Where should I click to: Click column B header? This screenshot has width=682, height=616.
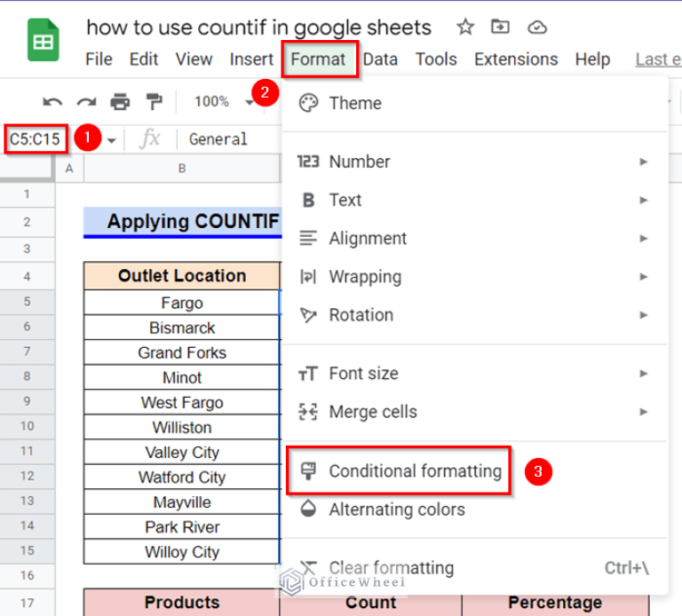click(x=181, y=168)
